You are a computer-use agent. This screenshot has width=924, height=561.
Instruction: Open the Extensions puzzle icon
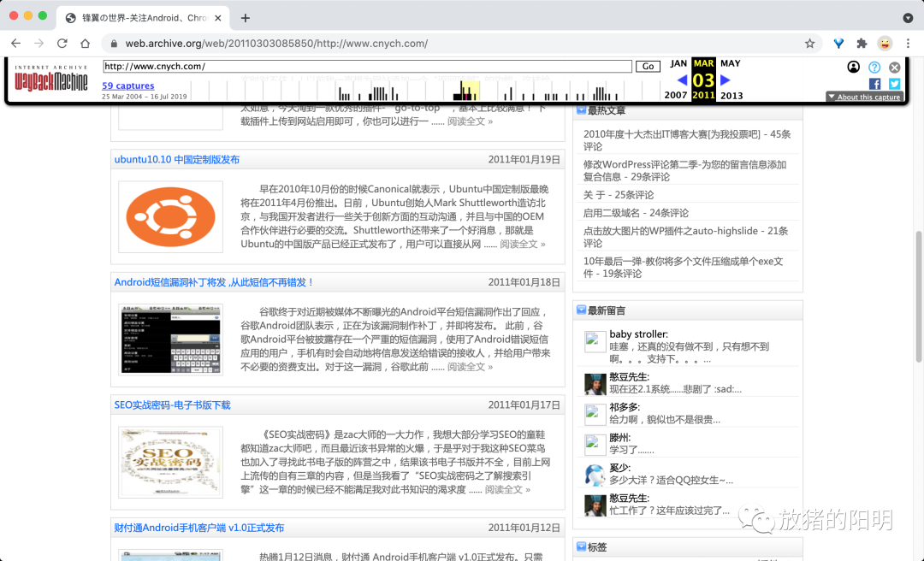pyautogui.click(x=862, y=43)
